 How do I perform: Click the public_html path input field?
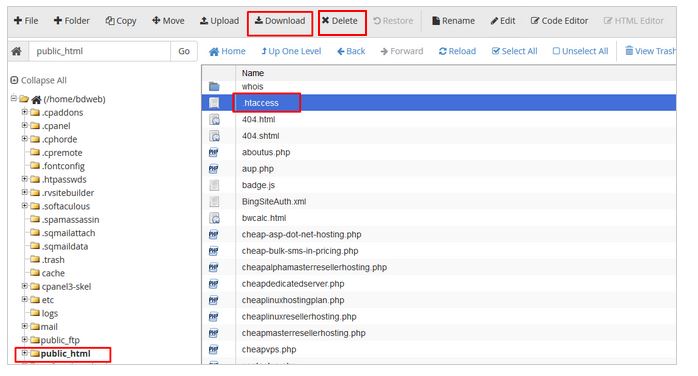(99, 51)
